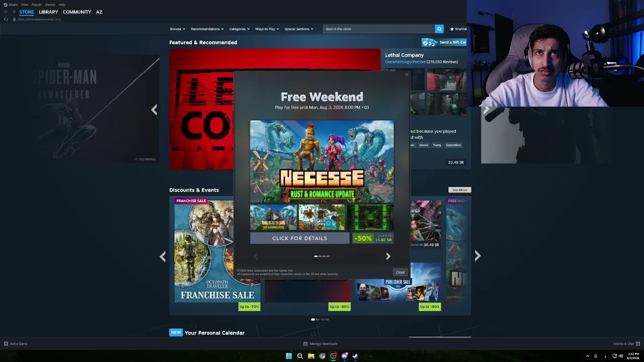This screenshot has width=644, height=362.
Task: Select the first Necesse thumbnail in popup
Action: click(273, 217)
